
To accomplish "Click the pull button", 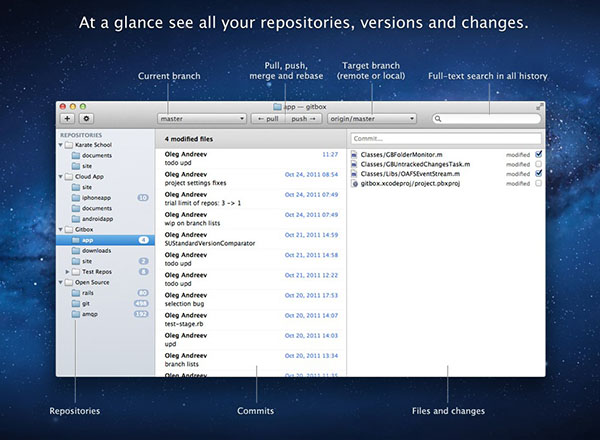I will click(x=267, y=118).
